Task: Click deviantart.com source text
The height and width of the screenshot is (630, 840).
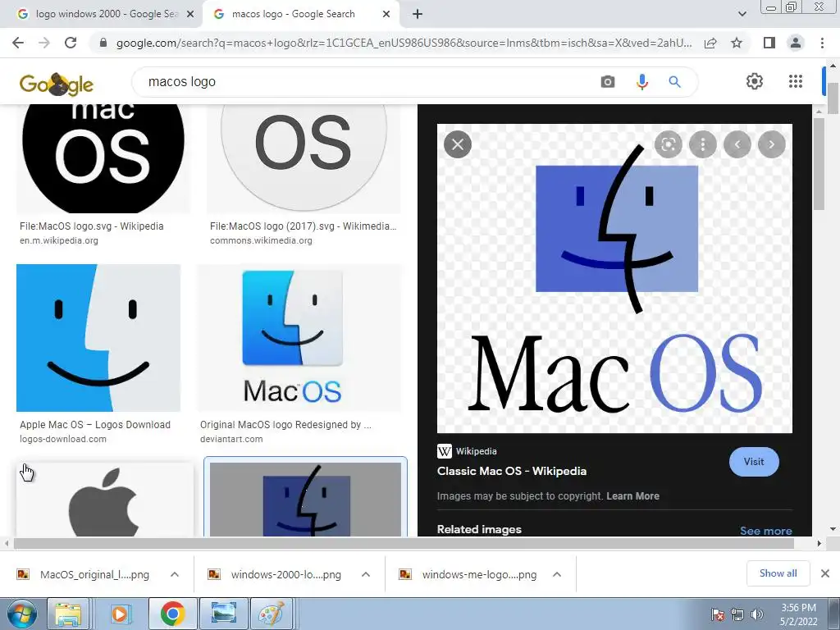Action: point(231,440)
